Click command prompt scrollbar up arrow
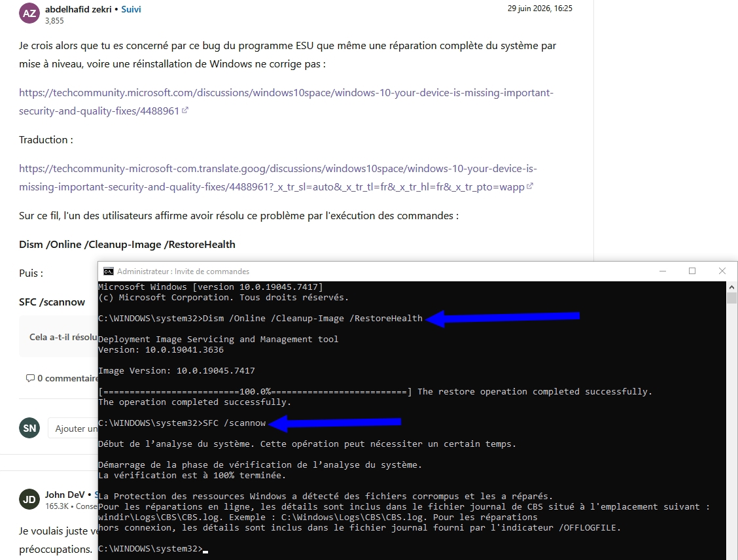 (x=731, y=287)
